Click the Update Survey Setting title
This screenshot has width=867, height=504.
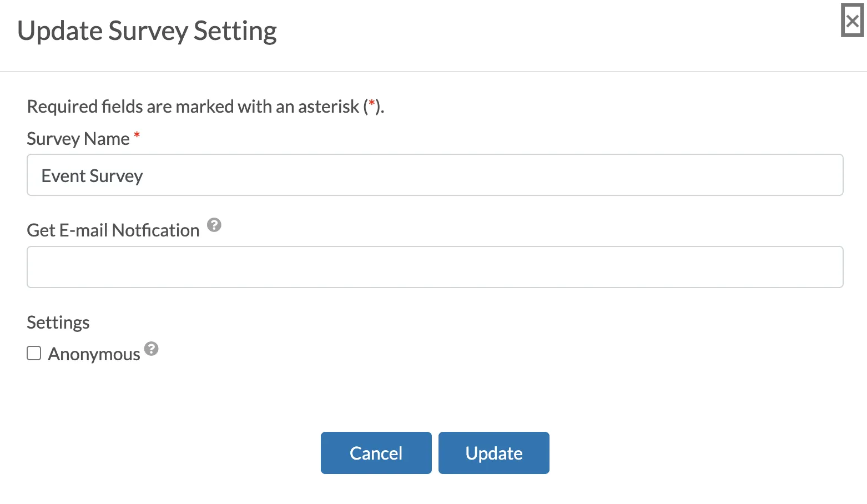147,31
